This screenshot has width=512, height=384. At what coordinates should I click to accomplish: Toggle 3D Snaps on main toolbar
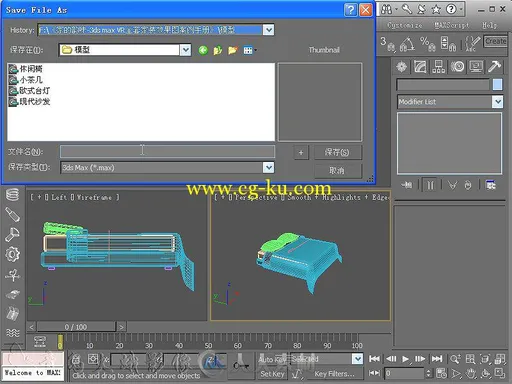[388, 44]
